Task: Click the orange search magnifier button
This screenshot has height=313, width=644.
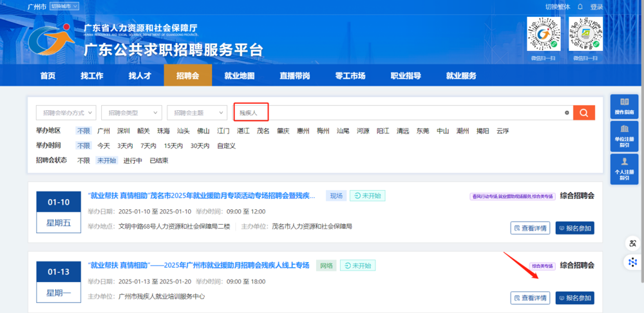Action: [583, 113]
